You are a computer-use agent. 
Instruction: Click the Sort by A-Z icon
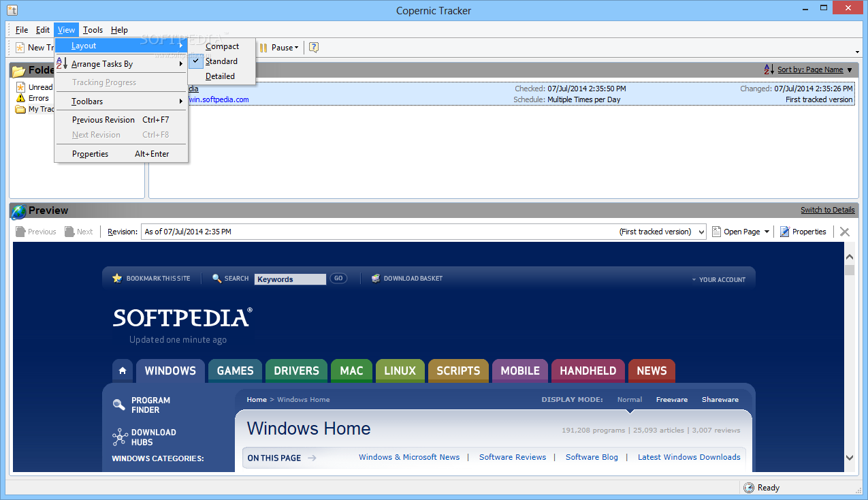pos(769,69)
